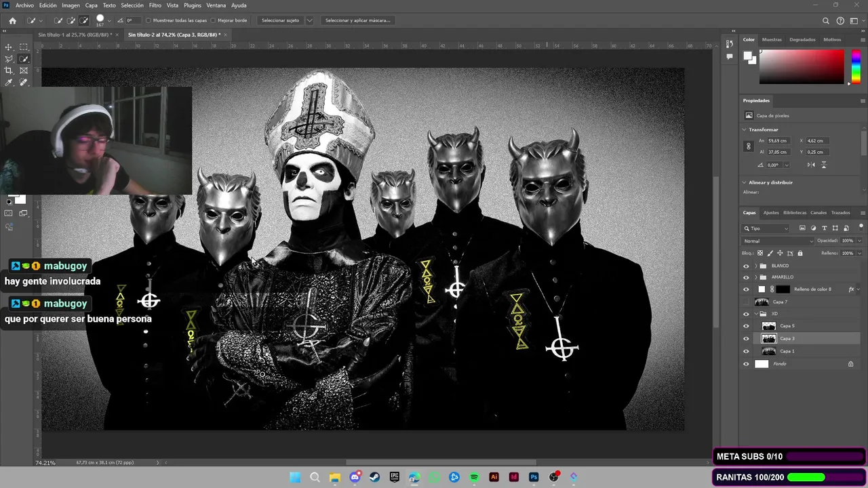
Task: Select the Spot Healing Brush tool
Action: coord(24,83)
